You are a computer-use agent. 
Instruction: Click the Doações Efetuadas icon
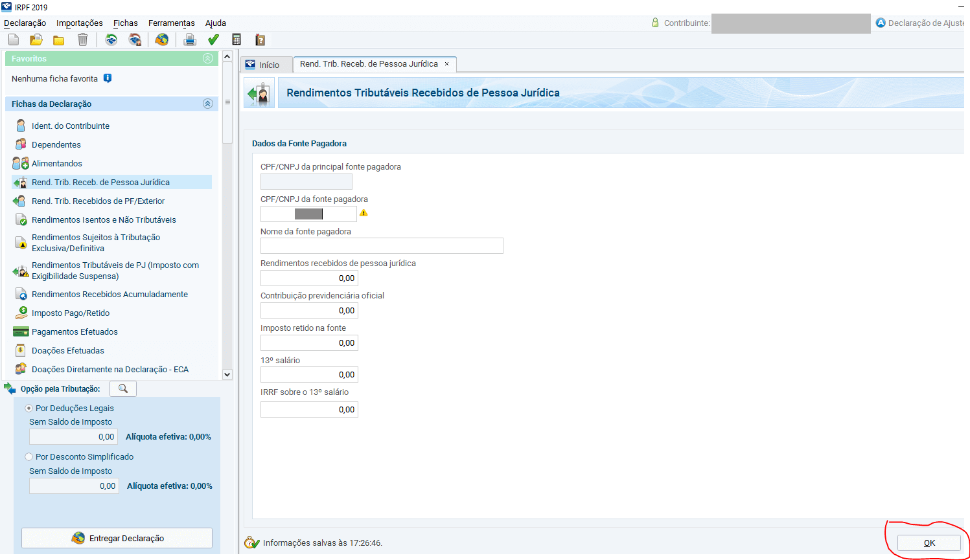point(21,350)
